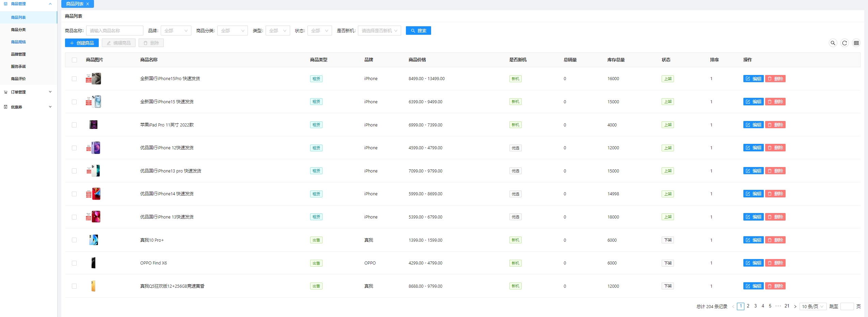Delete the 苹果iPad Pro row

[775, 125]
